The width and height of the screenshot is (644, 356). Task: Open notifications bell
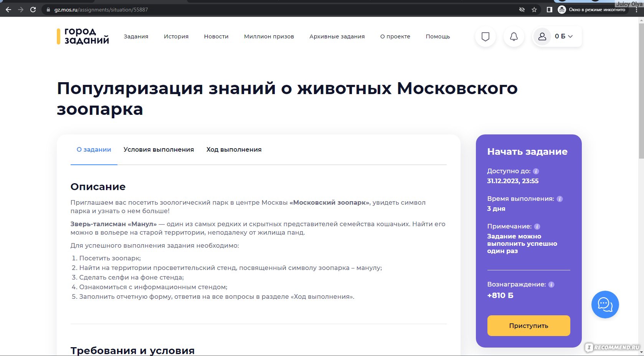[514, 36]
